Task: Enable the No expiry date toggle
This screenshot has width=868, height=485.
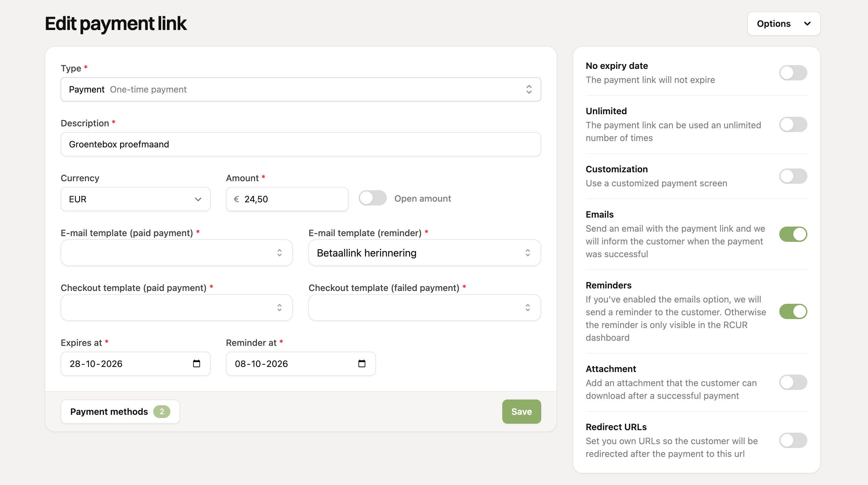Action: [793, 73]
